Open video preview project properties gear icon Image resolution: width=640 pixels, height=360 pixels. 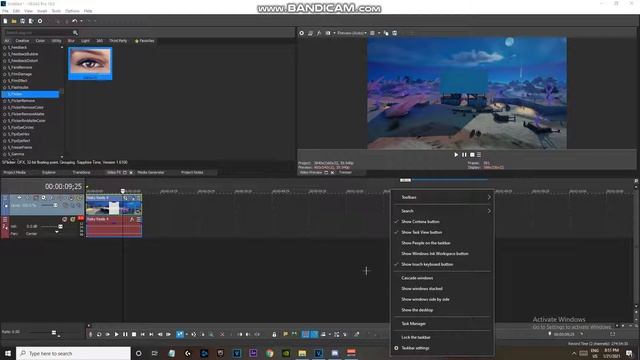[302, 33]
